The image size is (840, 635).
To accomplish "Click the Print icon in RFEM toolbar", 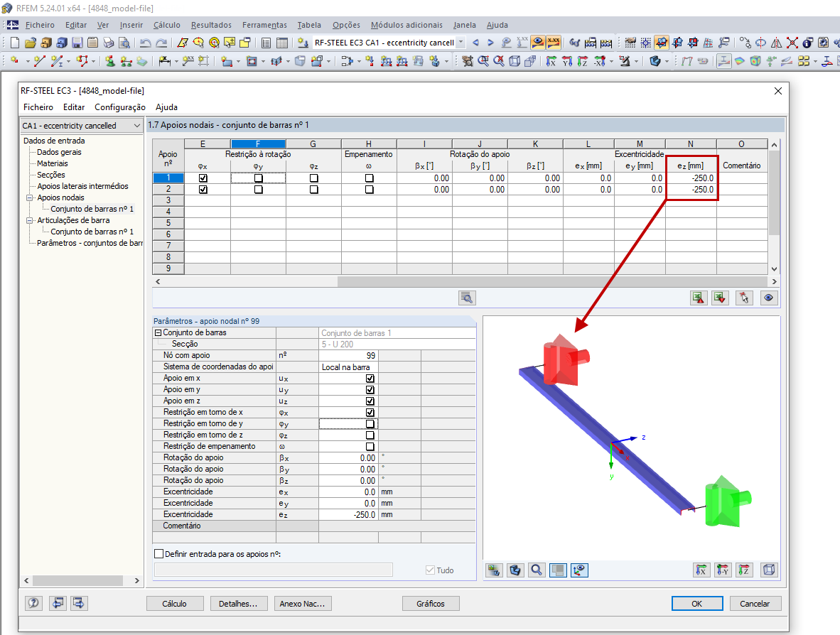I will 109,43.
